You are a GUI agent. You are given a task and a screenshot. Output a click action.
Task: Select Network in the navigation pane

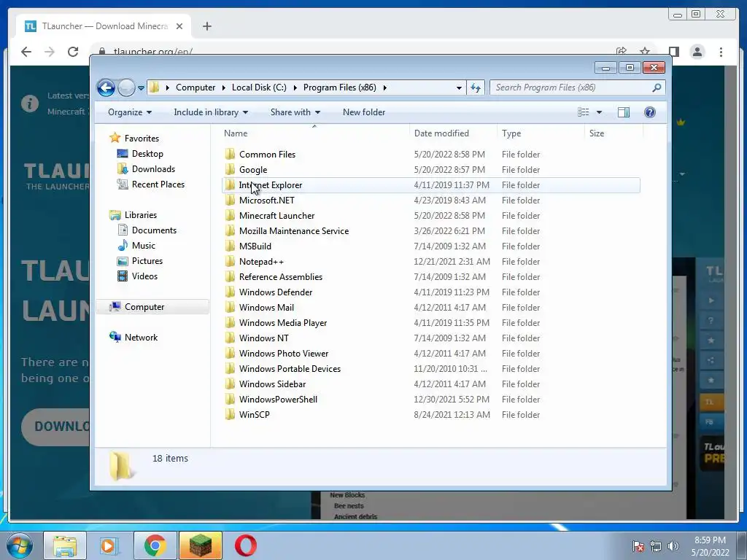click(x=141, y=338)
